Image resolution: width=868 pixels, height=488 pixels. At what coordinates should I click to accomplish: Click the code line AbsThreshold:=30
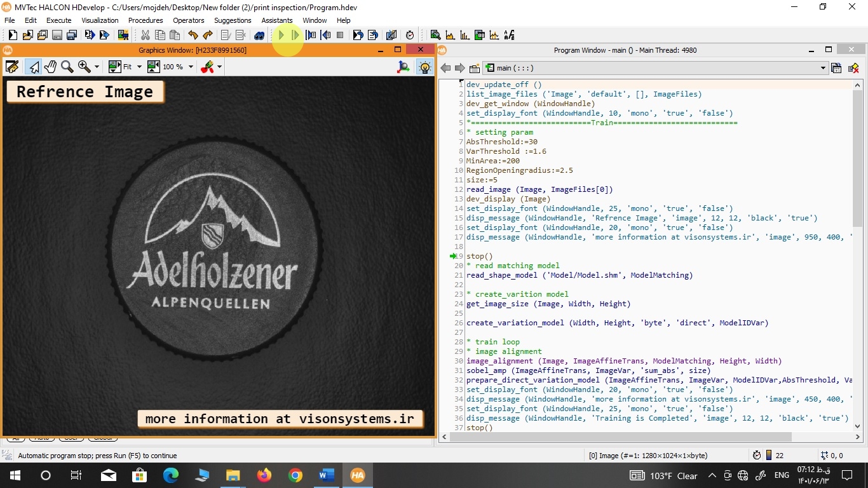[502, 142]
